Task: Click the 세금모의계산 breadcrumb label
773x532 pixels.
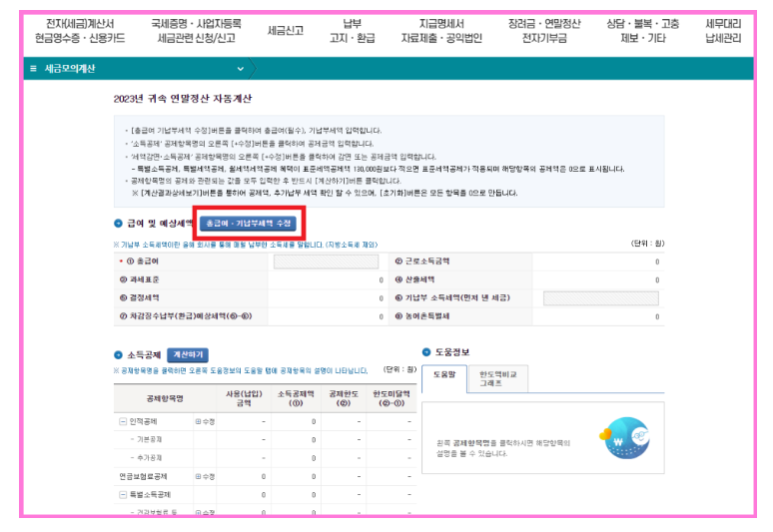Action: (70, 69)
